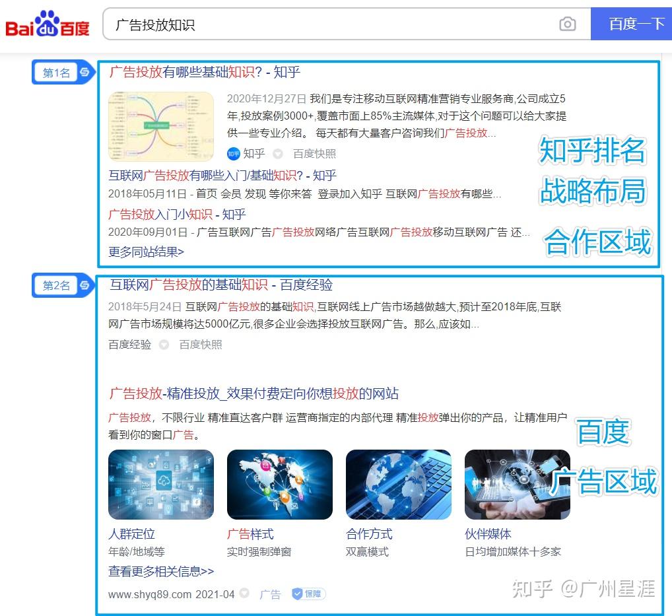Click 查看更多相关信息>> link
Viewport: 672px width, 616px height.
coord(161,571)
